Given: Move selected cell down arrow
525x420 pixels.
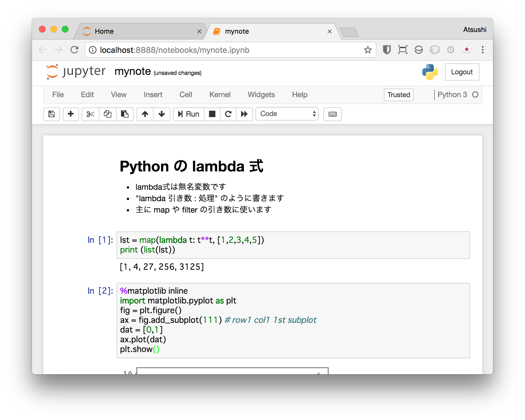Looking at the screenshot, I should pos(162,114).
